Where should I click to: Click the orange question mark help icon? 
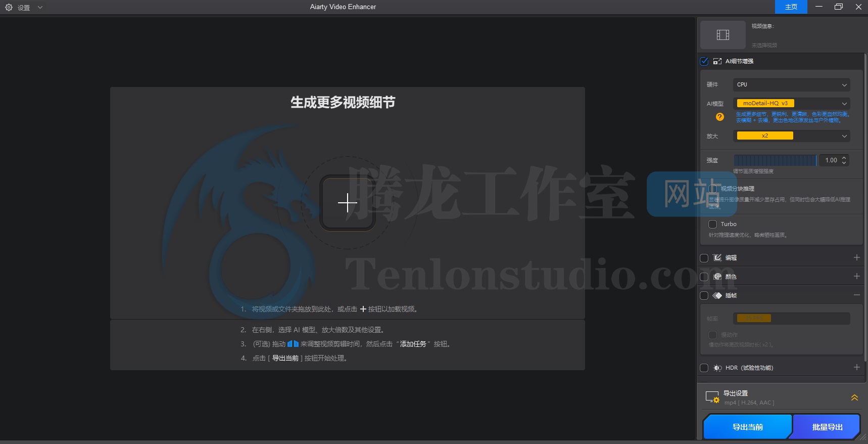point(720,117)
